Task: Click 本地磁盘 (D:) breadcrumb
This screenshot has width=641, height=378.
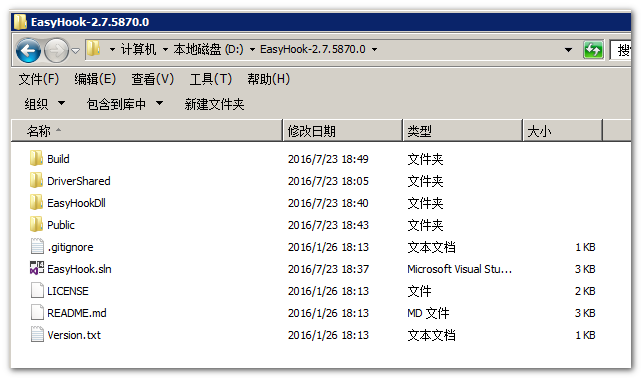Action: 208,49
